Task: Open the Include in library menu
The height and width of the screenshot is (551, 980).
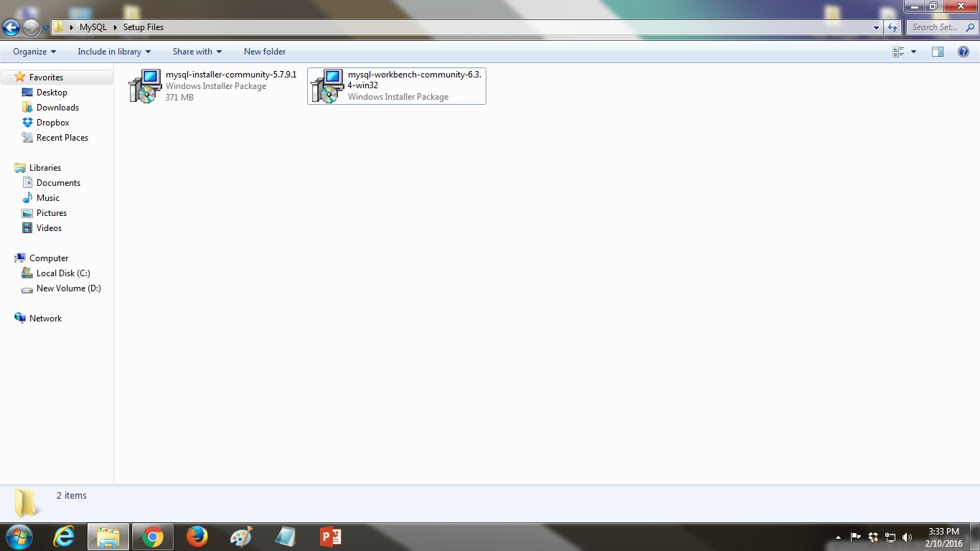Action: [x=114, y=52]
